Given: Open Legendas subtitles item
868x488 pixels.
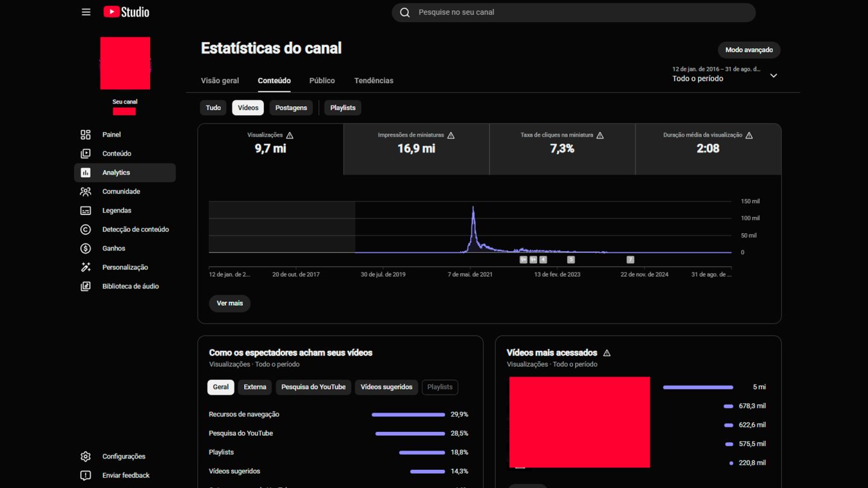Looking at the screenshot, I should coord(125,210).
